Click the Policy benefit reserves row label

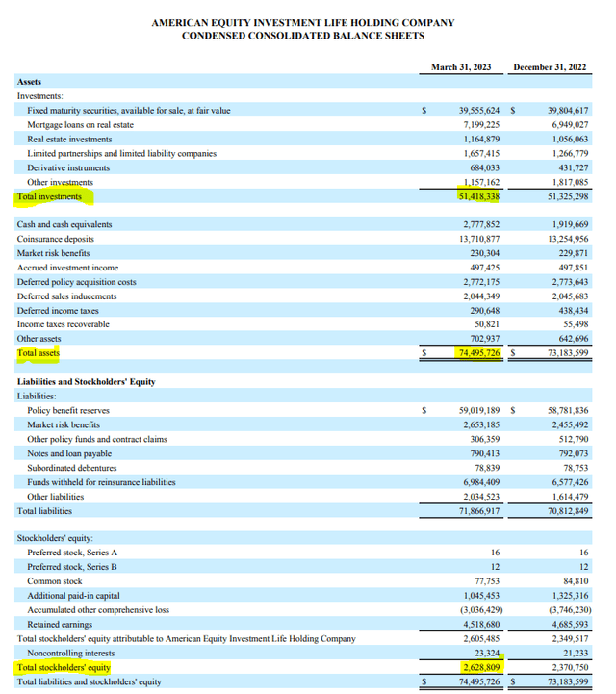coord(68,410)
